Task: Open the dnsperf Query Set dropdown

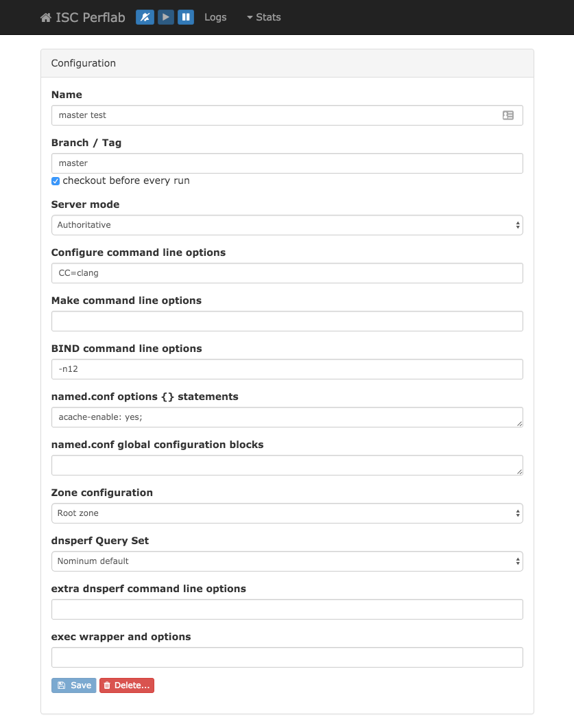Action: [287, 561]
